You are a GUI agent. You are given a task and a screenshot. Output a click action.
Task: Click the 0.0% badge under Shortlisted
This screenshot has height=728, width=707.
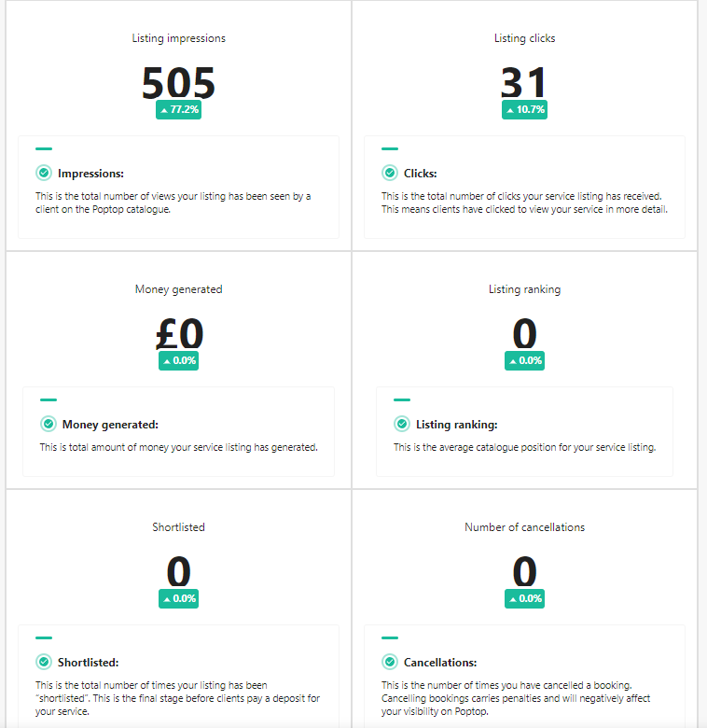pyautogui.click(x=179, y=598)
